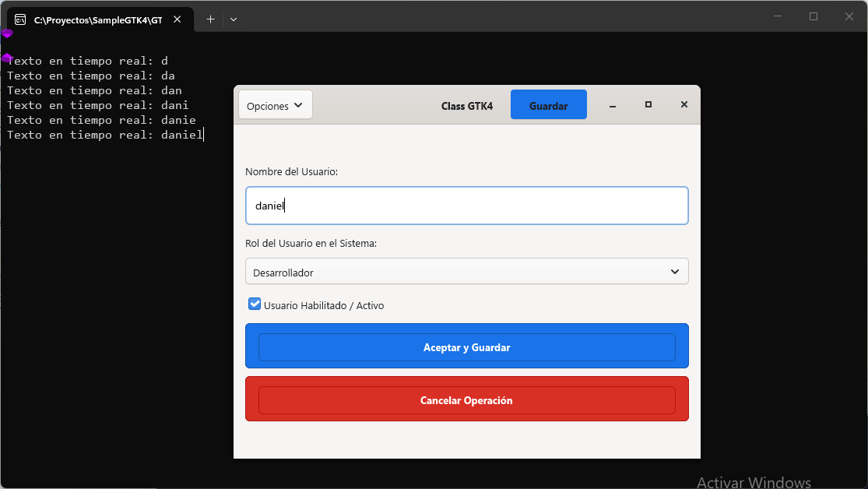
Task: Click the terminal tab's command prompt icon
Action: [20, 20]
